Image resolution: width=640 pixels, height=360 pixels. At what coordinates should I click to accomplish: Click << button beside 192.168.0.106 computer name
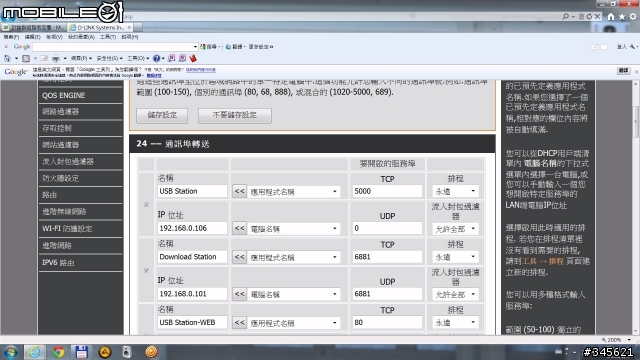(239, 228)
